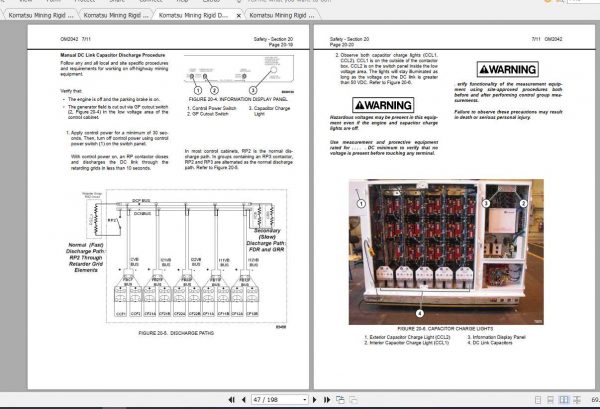Click legend 3. Capacitor Charge Light
Screen dimensions: 600x409
pyautogui.click(x=269, y=111)
